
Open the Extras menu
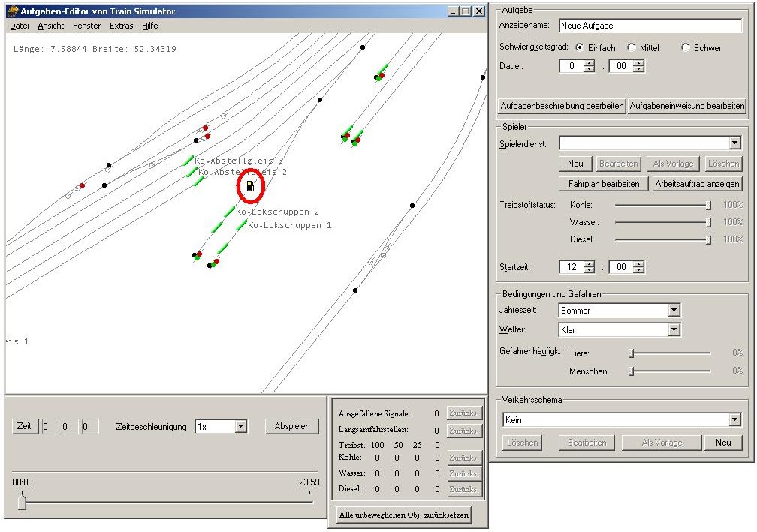pos(121,26)
